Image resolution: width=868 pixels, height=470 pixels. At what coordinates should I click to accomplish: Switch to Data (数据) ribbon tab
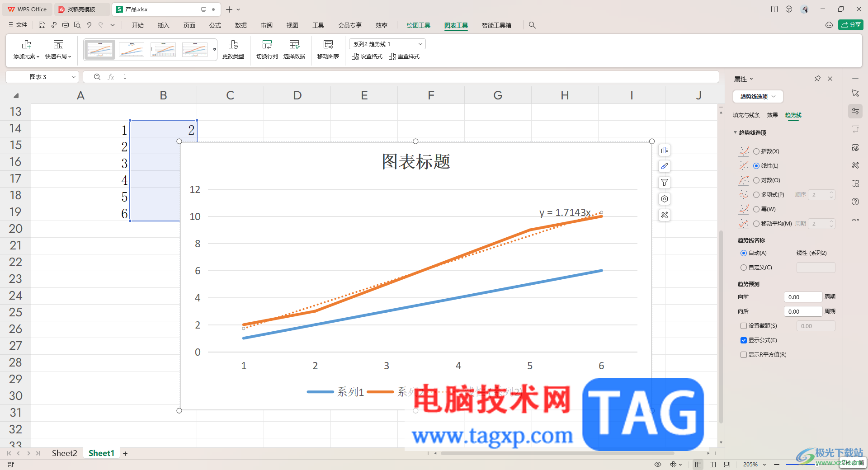[x=241, y=25]
